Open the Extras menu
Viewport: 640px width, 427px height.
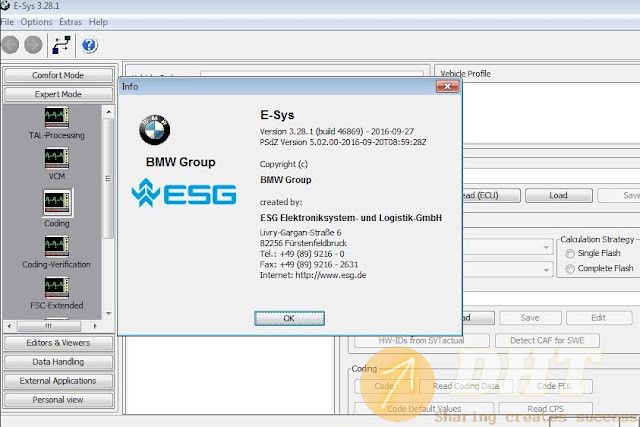click(70, 21)
